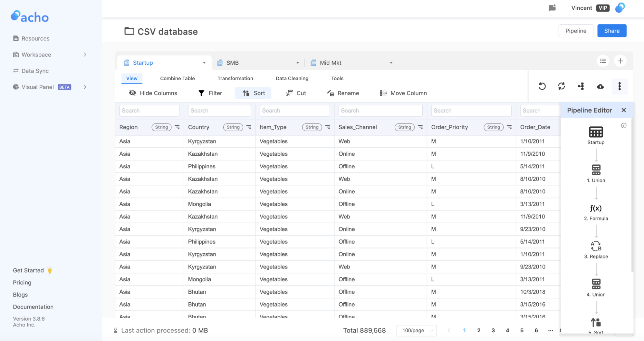The height and width of the screenshot is (341, 644).
Task: Click the undo arrow icon
Action: tap(542, 86)
